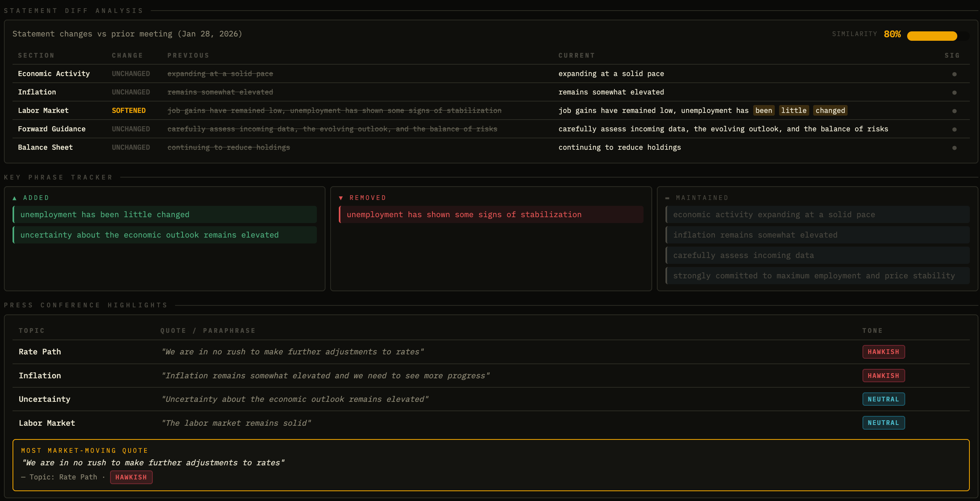Click the Forward Guidance significance dot
This screenshot has height=501, width=980.
[x=954, y=129]
